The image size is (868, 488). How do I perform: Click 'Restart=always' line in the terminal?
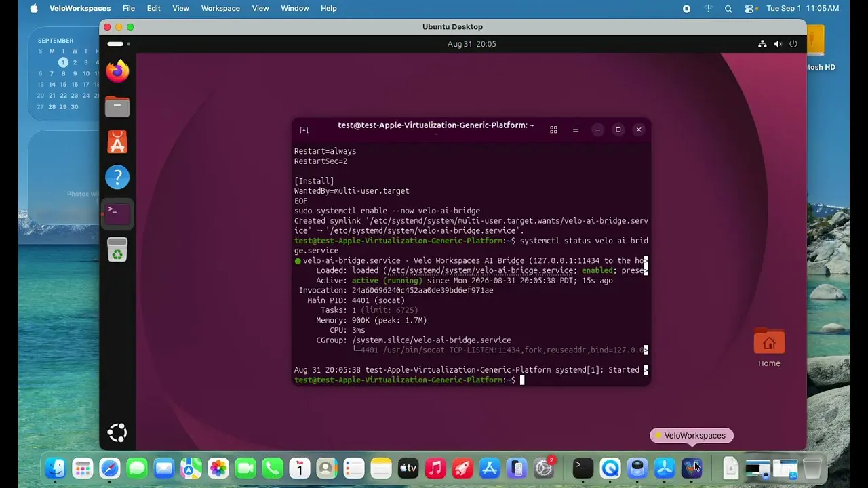tap(325, 151)
